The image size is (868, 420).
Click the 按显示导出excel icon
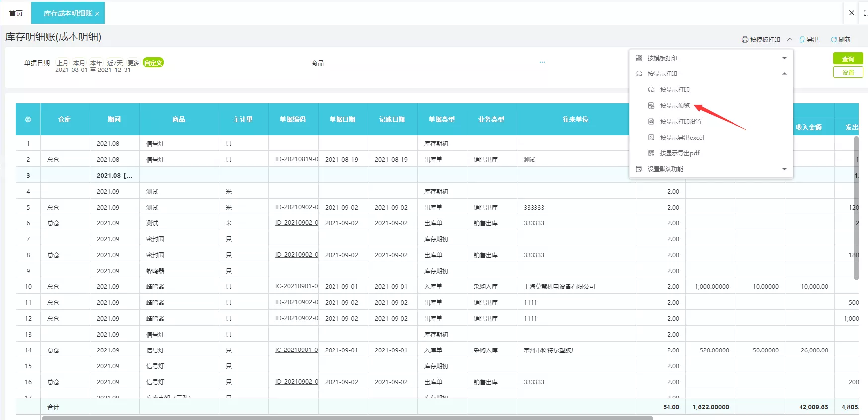(x=651, y=138)
